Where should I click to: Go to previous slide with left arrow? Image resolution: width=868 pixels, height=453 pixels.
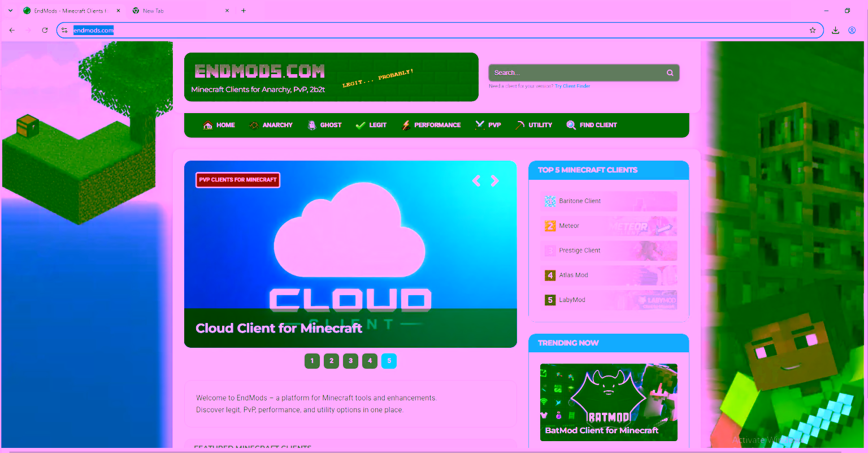pos(476,180)
